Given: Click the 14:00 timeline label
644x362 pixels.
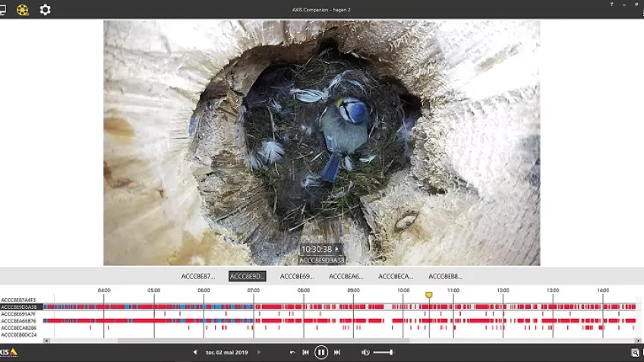Looking at the screenshot, I should (x=603, y=290).
